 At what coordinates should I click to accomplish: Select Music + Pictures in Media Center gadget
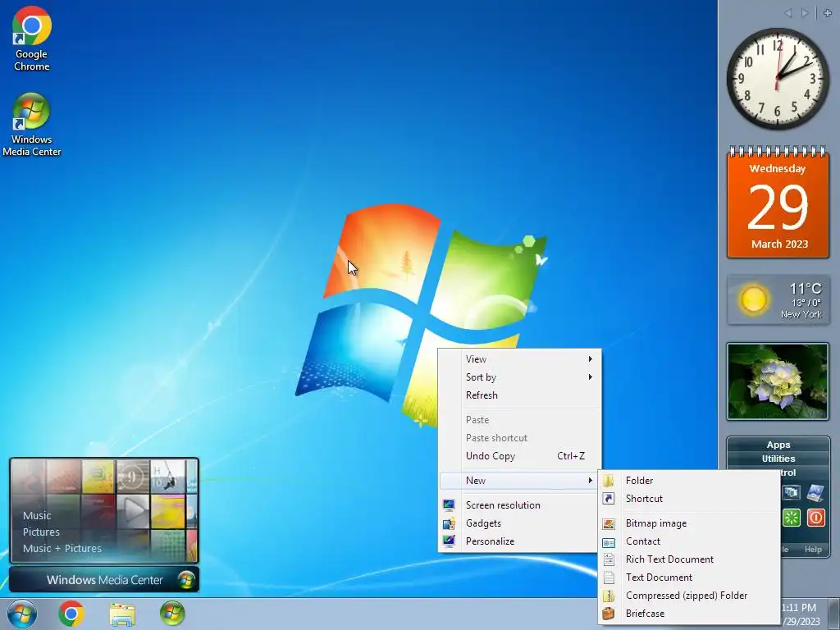click(62, 549)
